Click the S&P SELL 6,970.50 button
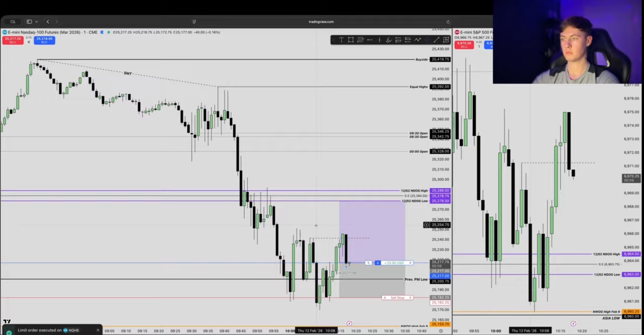 coord(464,45)
